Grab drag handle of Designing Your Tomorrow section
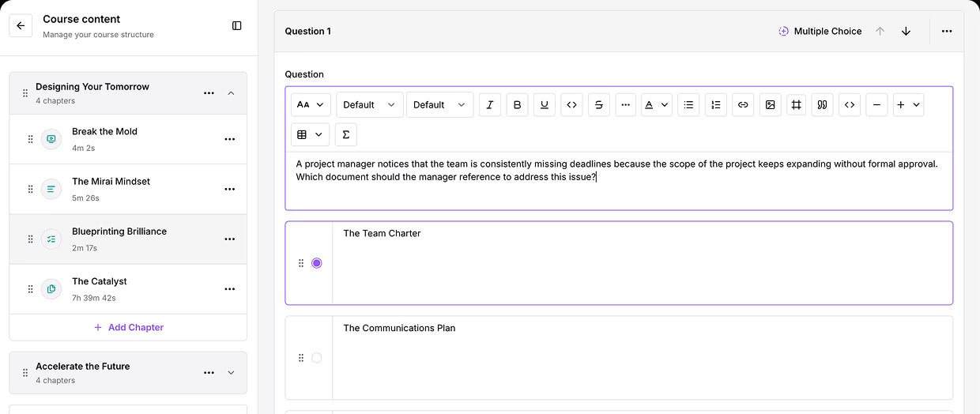Screen dimensions: 980x414 [25, 93]
